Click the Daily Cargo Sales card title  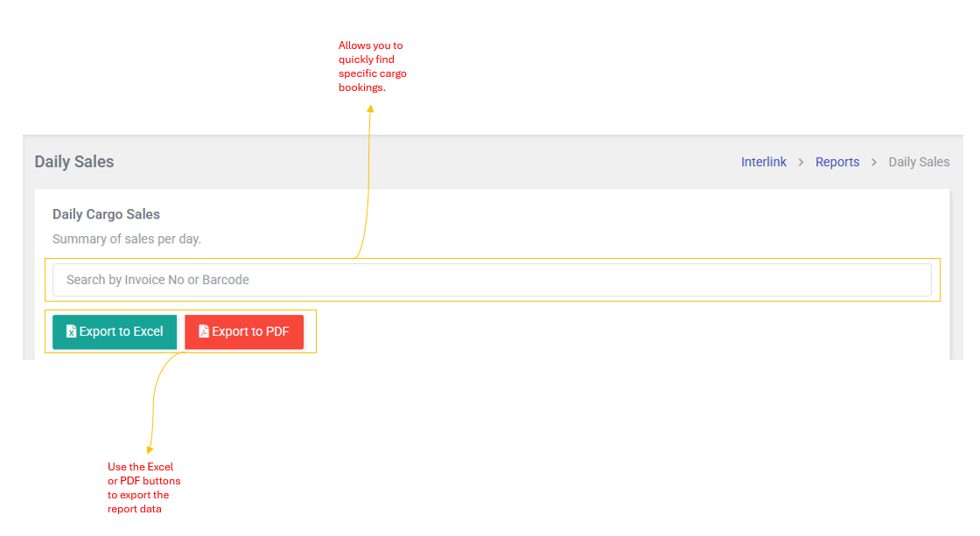tap(106, 214)
